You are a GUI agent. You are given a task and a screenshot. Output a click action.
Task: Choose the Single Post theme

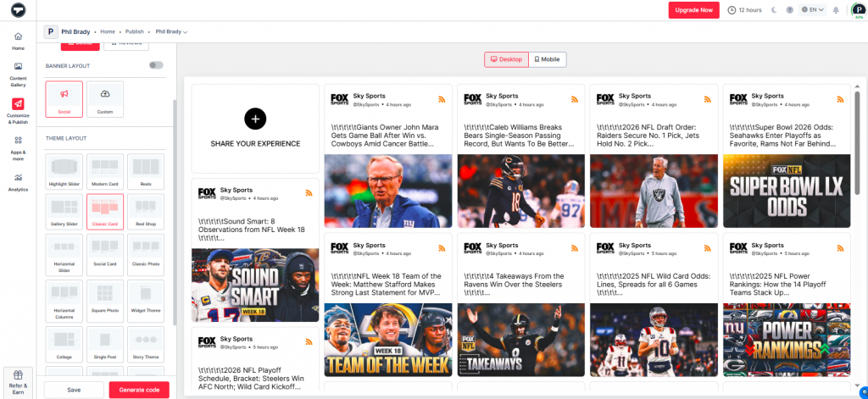point(105,344)
